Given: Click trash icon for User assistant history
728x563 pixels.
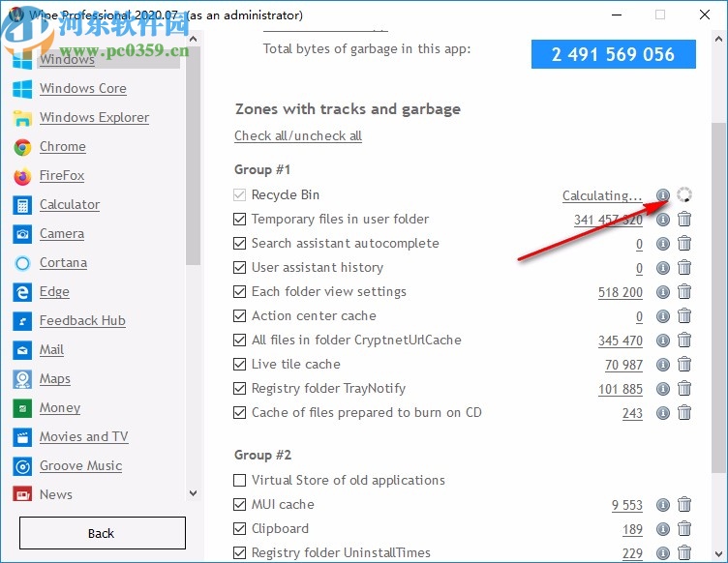Looking at the screenshot, I should (x=684, y=268).
